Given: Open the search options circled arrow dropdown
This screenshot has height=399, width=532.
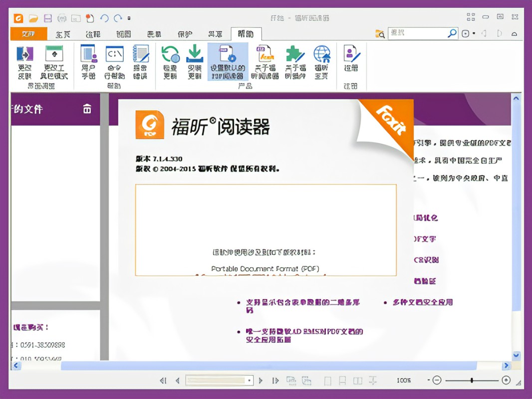Looking at the screenshot, I should pos(469,33).
